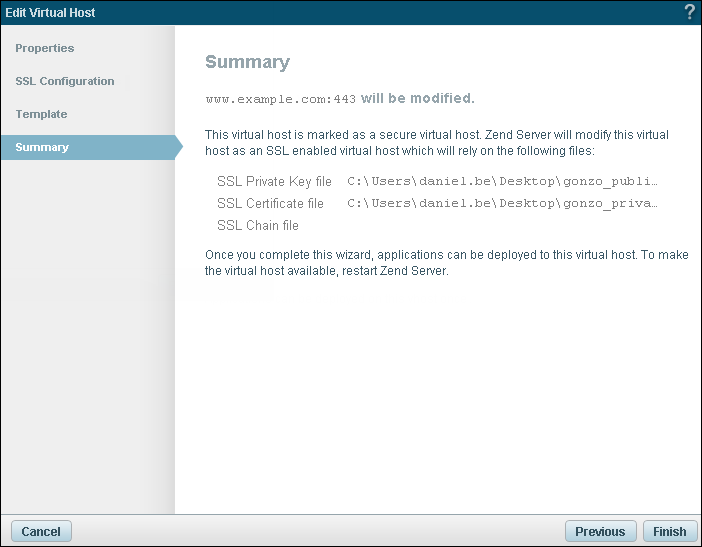Go to the Properties step
The width and height of the screenshot is (702, 547).
45,48
